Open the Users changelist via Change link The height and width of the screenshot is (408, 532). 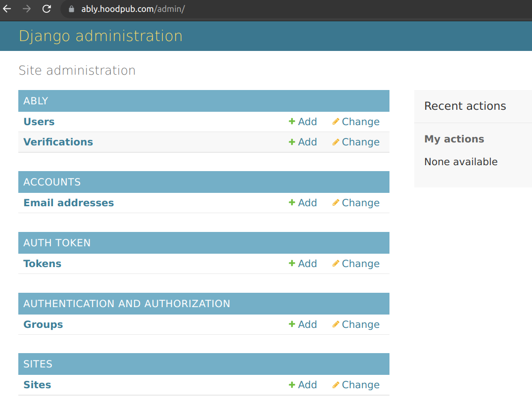361,122
